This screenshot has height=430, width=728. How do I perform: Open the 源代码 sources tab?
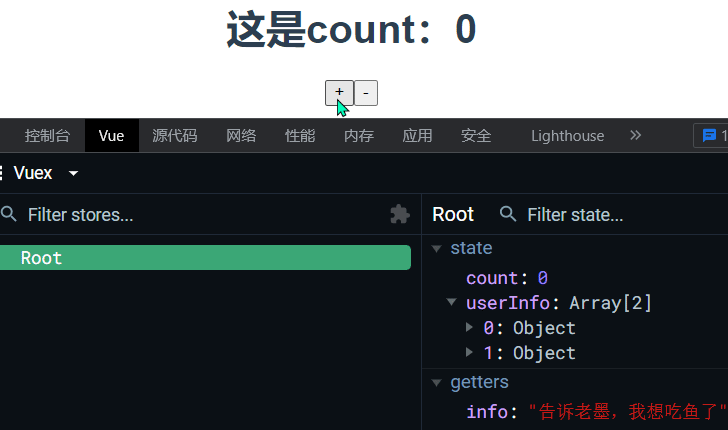(x=175, y=136)
